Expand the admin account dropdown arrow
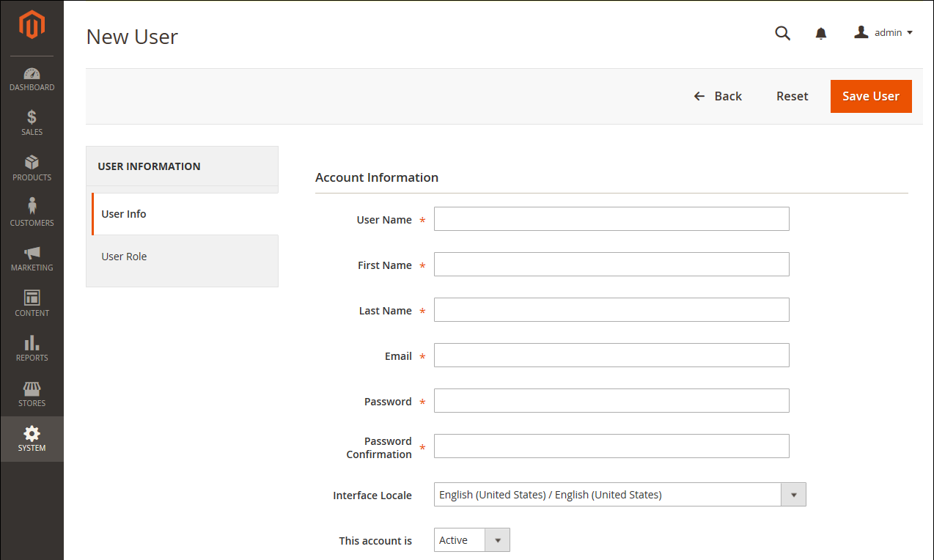 910,33
